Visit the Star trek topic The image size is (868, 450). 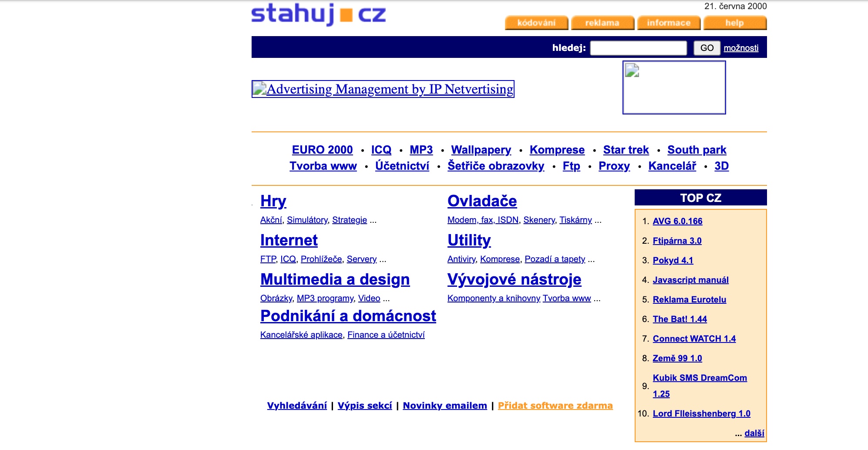pyautogui.click(x=626, y=150)
